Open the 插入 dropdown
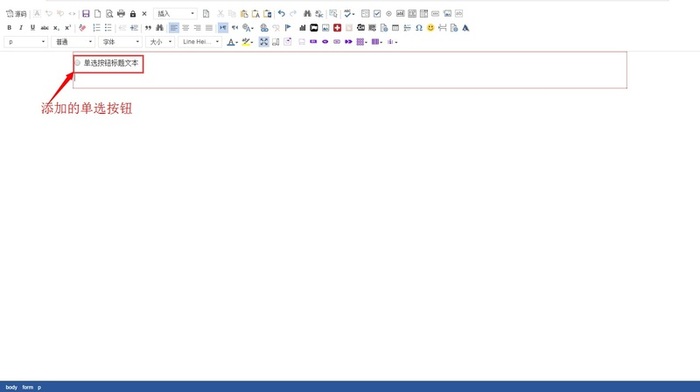 175,14
